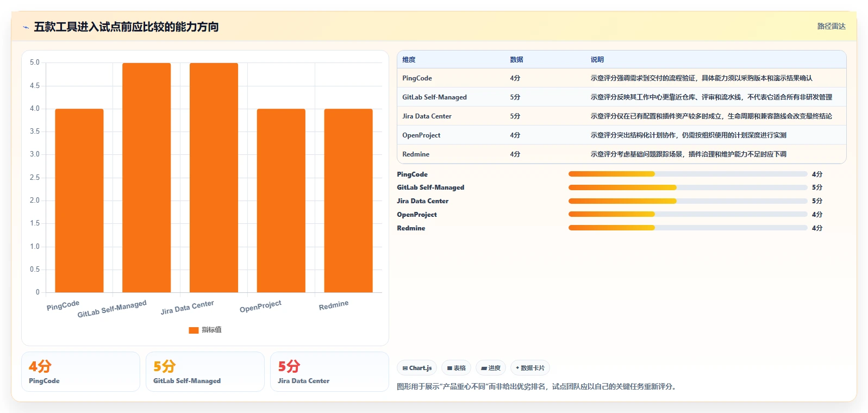Screen dimensions: 868x413
Task: Click the Redmine axis label under chart
Action: (334, 305)
